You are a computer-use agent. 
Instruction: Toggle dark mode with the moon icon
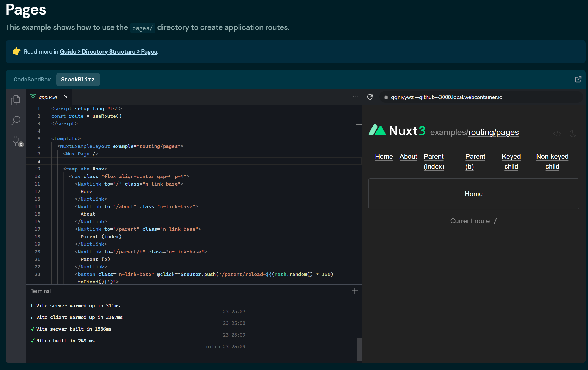(x=573, y=134)
